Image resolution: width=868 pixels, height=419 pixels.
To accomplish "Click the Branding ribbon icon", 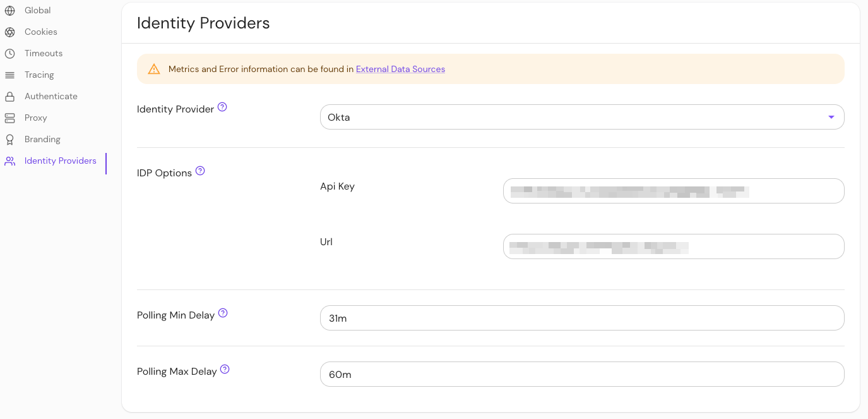I will [10, 139].
